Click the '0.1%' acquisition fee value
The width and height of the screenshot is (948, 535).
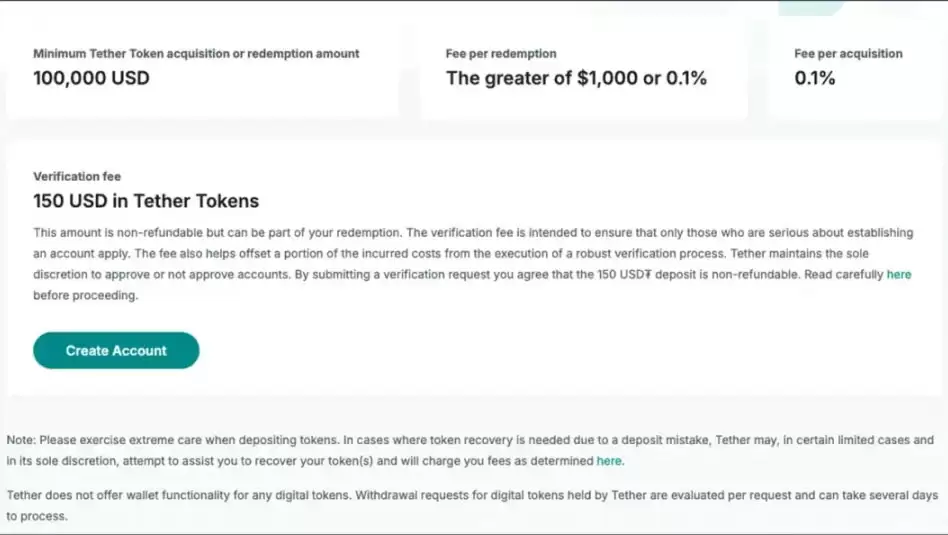[x=814, y=78]
